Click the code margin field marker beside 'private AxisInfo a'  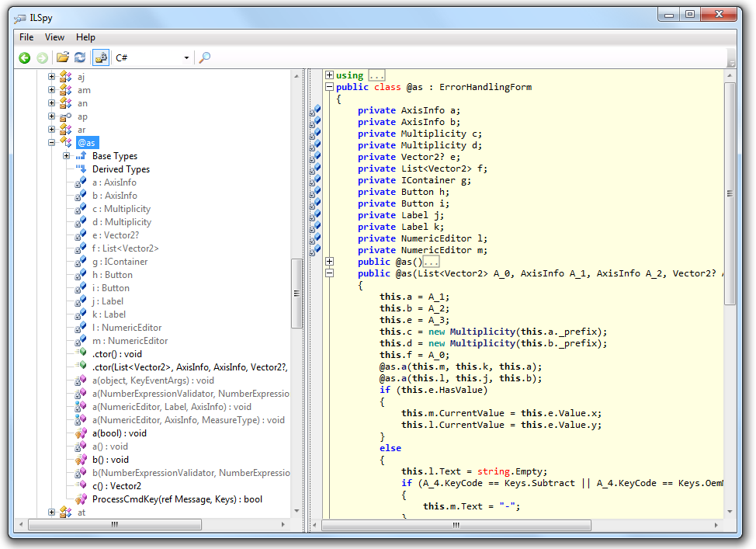315,110
